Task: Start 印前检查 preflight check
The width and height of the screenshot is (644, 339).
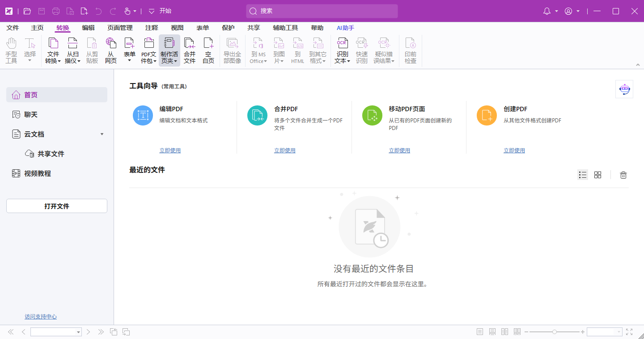Action: 410,49
